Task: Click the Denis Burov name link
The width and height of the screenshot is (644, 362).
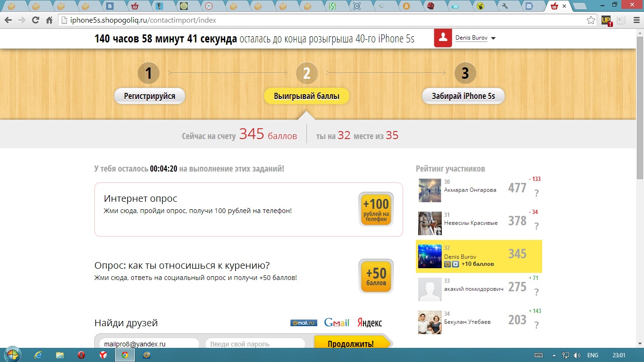Action: click(471, 38)
